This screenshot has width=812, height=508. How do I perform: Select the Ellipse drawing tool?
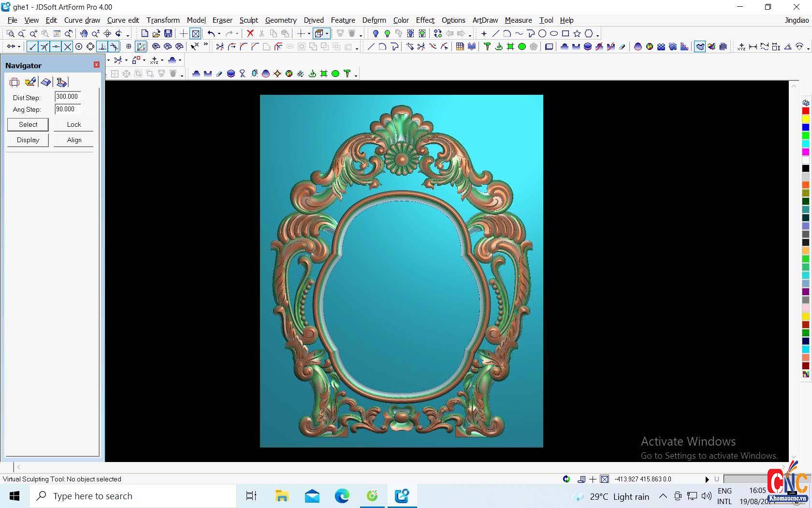(554, 33)
